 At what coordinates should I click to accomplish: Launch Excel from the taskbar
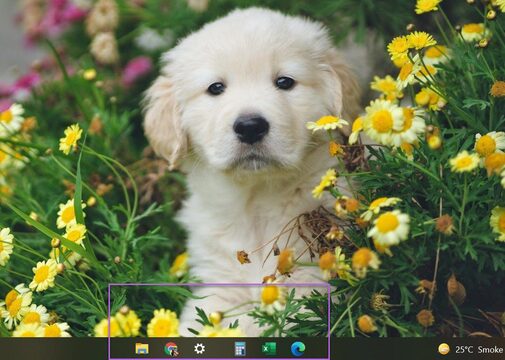click(269, 349)
